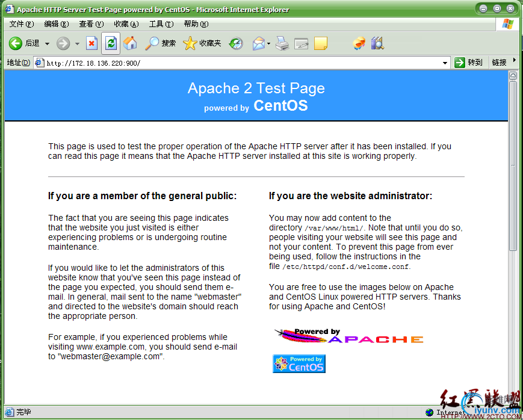Expand the Mail dropdown arrow
Viewport: 523px width, 420px height.
pos(268,44)
